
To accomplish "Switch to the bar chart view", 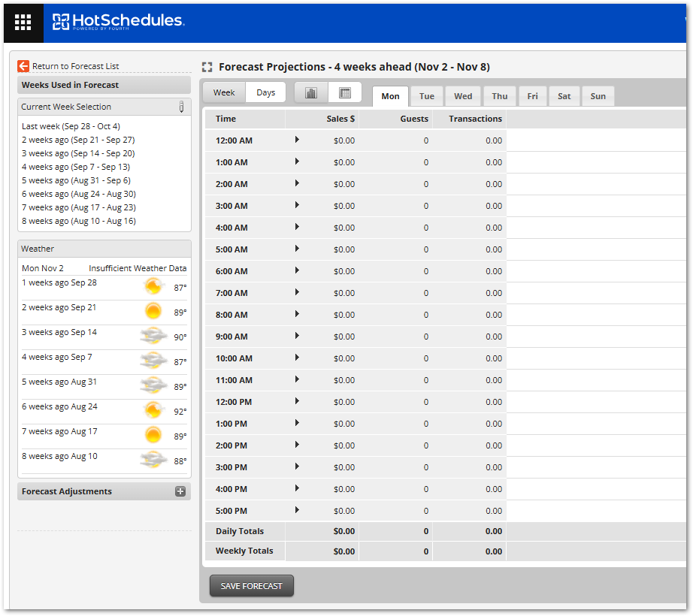I will (x=311, y=92).
